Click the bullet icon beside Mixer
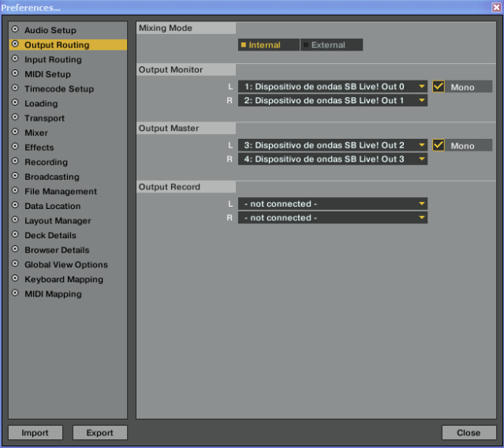 tap(15, 132)
